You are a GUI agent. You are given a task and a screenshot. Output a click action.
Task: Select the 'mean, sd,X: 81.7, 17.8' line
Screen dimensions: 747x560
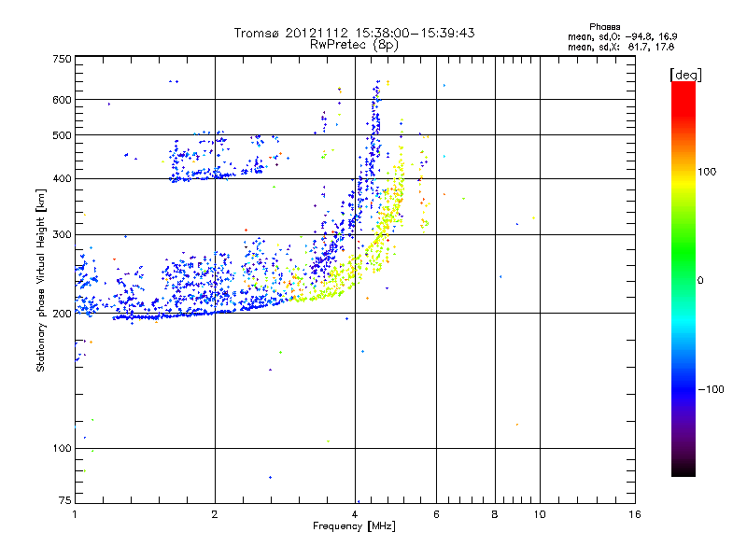click(x=621, y=47)
